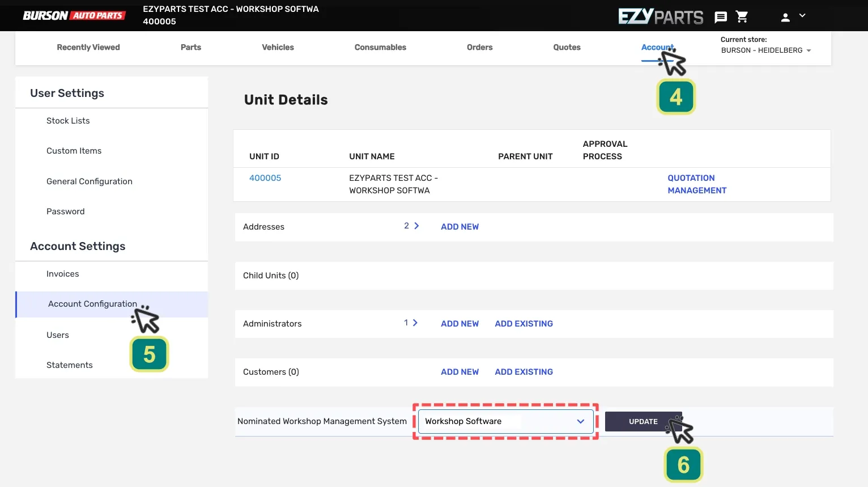Click unit ID 400005 link

pos(265,178)
